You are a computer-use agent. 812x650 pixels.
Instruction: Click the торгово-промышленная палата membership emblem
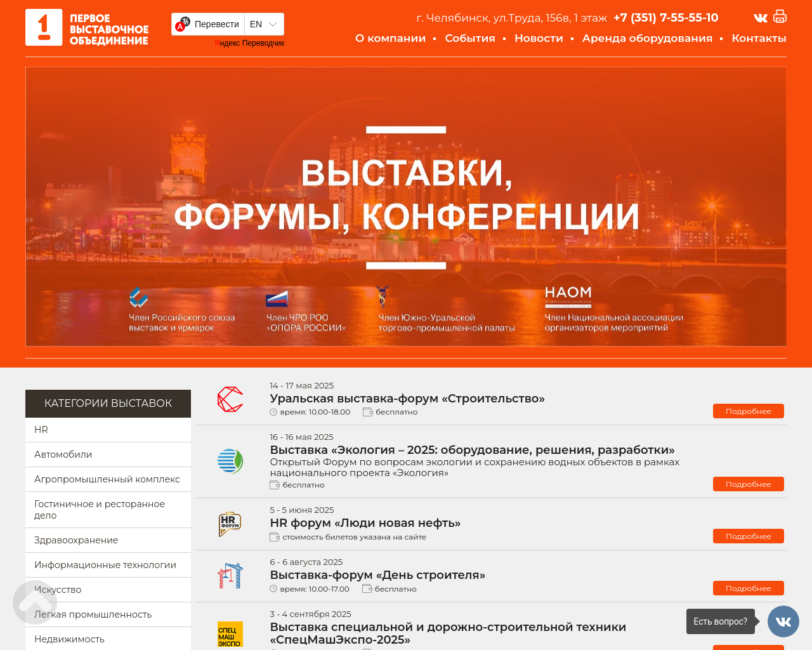pyautogui.click(x=382, y=296)
